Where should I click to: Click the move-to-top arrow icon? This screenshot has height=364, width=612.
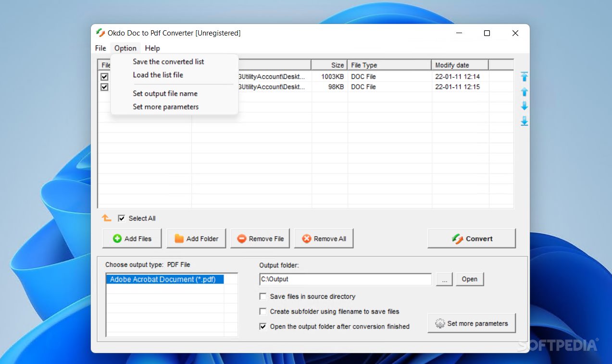(x=525, y=77)
